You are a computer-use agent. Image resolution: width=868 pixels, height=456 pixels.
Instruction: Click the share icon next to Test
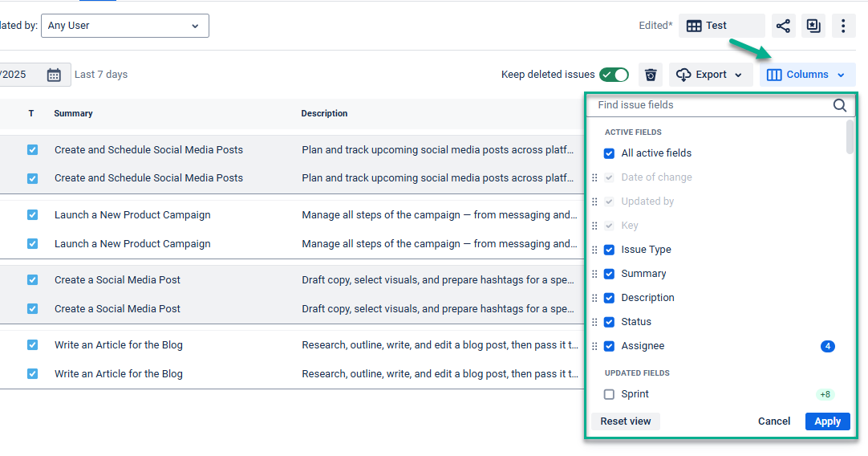(783, 26)
